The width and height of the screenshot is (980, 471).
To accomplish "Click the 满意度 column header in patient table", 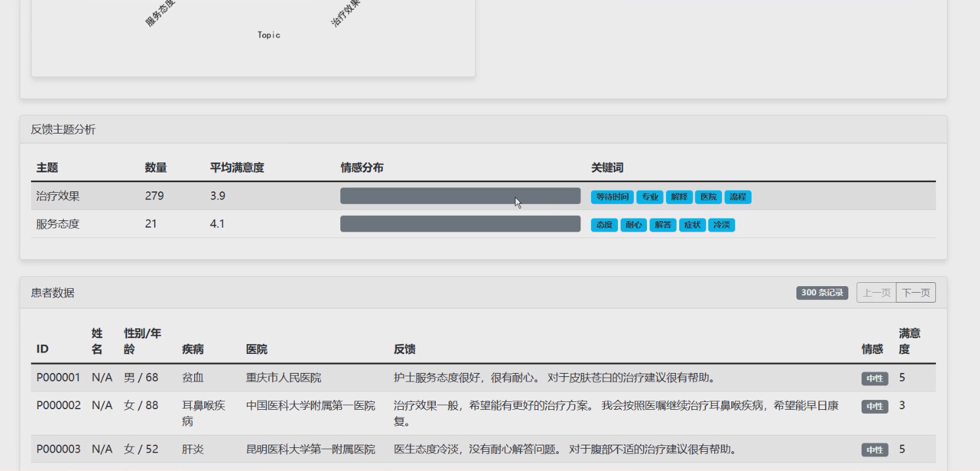I will coord(910,341).
